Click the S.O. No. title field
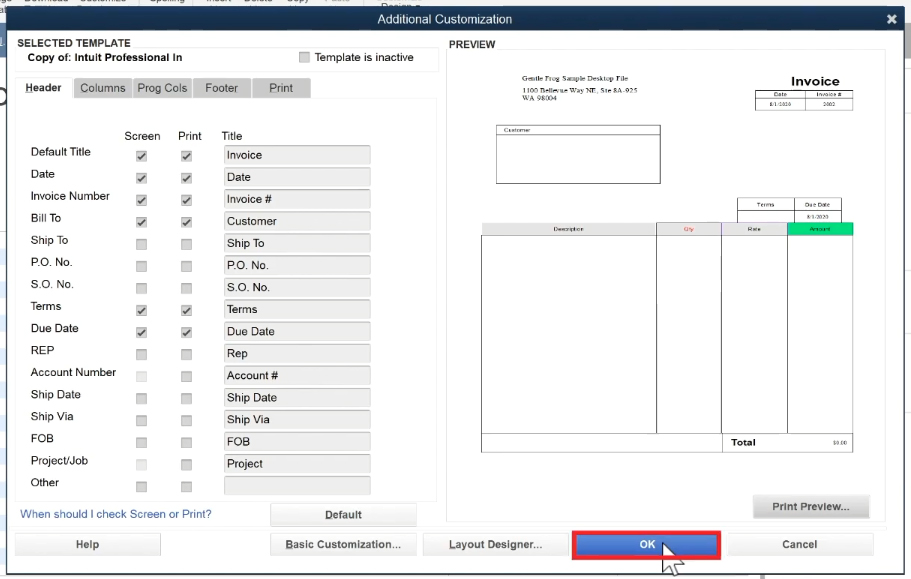Viewport: 911px width, 579px height. click(x=297, y=287)
